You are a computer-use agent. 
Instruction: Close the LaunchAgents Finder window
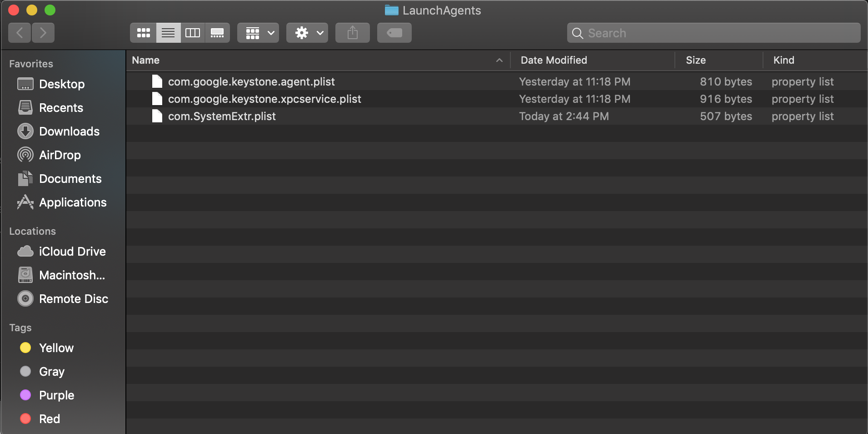pos(14,10)
